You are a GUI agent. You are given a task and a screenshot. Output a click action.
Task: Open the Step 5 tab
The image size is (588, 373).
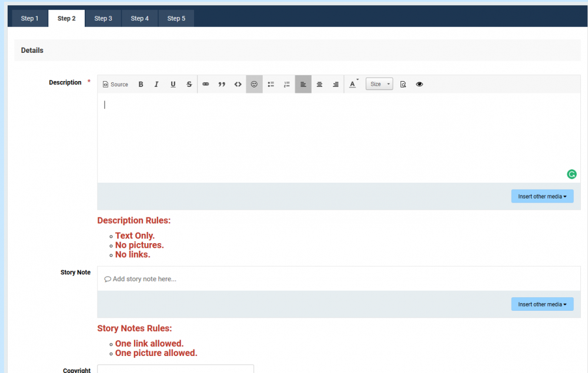coord(176,18)
